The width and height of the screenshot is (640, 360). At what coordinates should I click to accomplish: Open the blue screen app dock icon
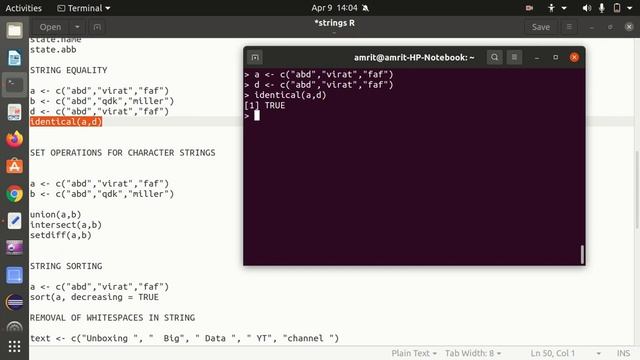point(15,275)
